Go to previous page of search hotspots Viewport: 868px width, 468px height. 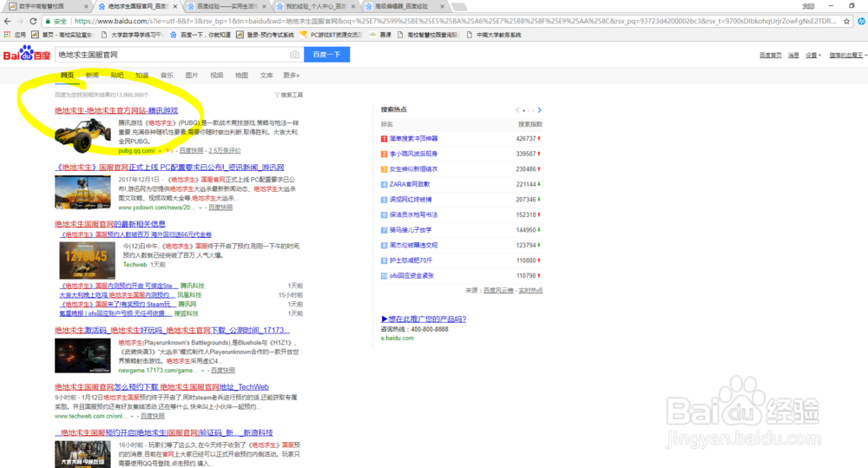tap(517, 109)
